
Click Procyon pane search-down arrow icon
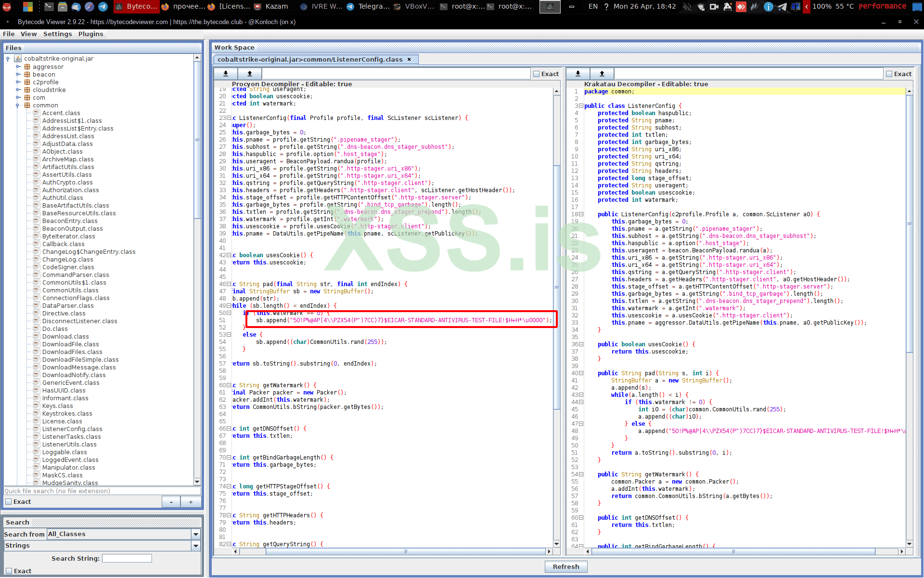tap(226, 74)
